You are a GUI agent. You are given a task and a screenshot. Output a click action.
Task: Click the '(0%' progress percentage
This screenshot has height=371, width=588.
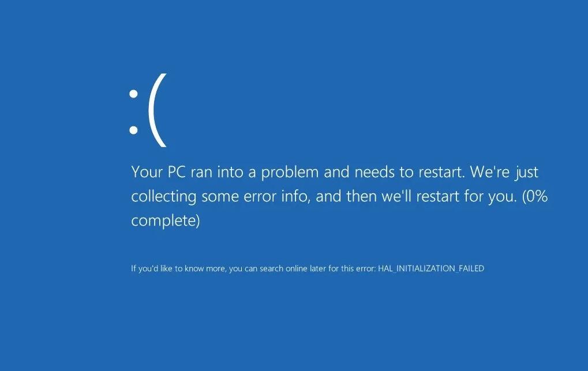535,196
